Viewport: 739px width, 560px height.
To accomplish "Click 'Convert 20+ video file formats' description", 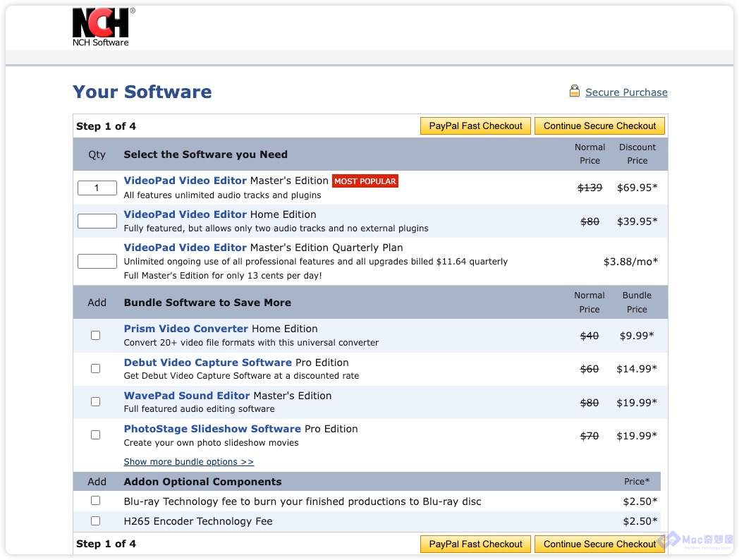I will click(x=251, y=343).
